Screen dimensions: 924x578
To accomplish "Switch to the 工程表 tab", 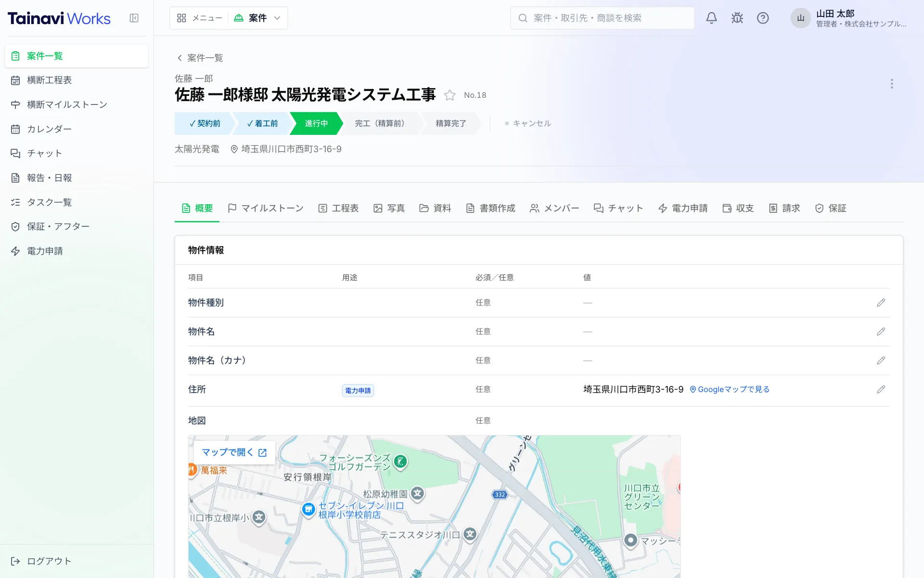I will pyautogui.click(x=338, y=209).
